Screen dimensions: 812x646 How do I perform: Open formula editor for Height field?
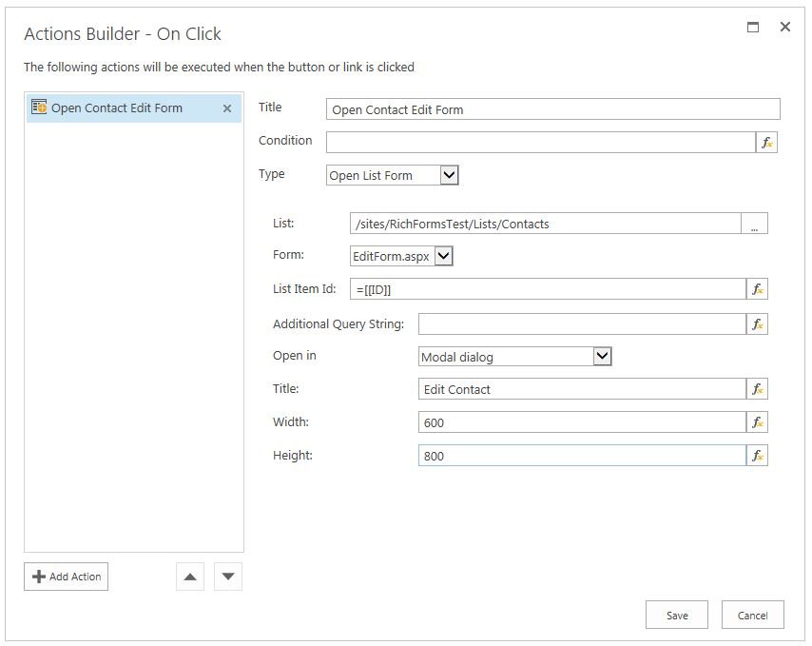pyautogui.click(x=757, y=456)
